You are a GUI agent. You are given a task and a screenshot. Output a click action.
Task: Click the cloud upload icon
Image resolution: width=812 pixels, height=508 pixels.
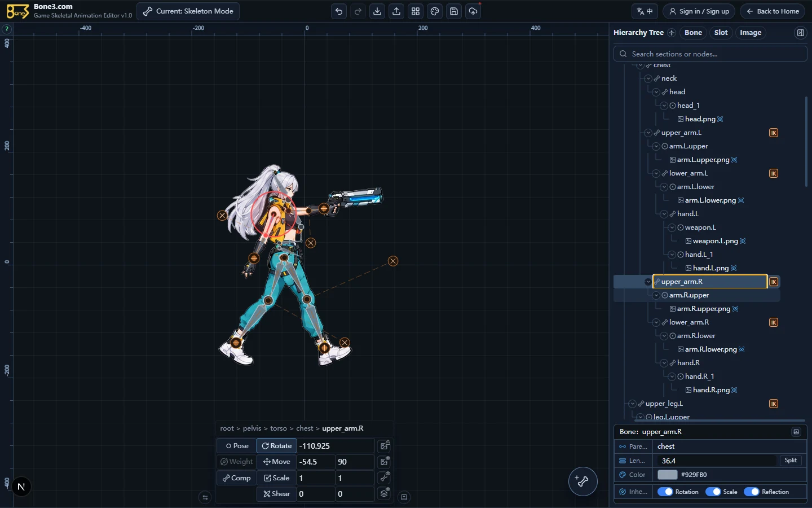[x=473, y=11]
